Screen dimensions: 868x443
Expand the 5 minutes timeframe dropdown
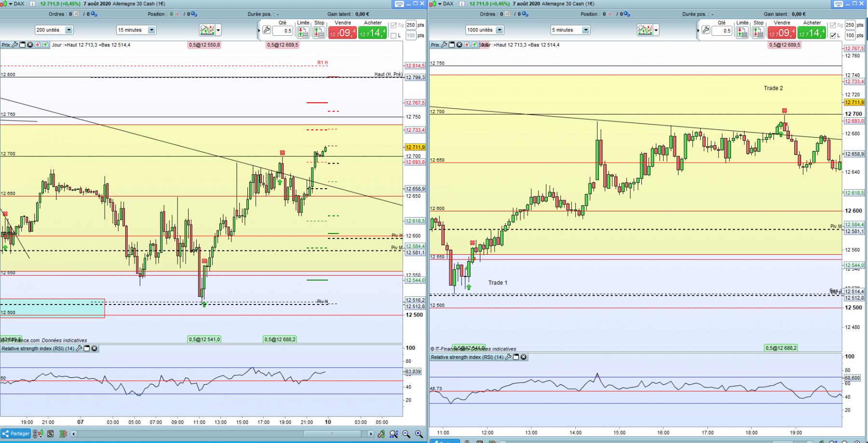coord(570,30)
